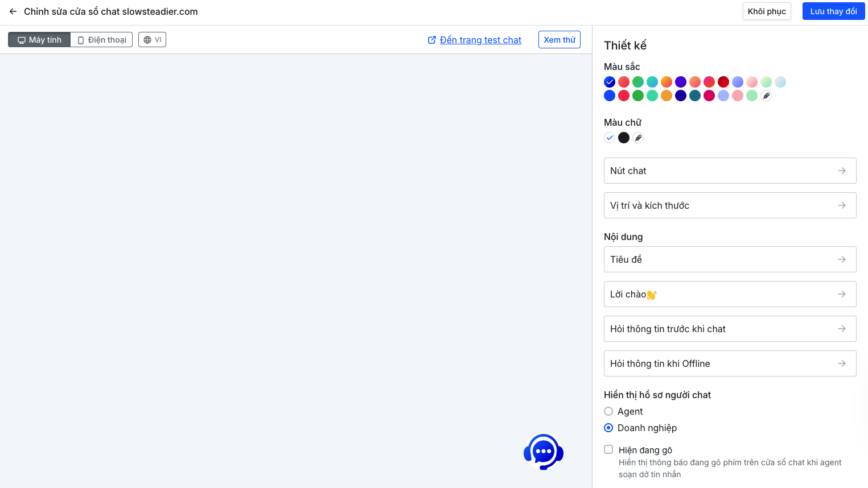Expand Hỏi thông tin khi Offline
Viewport: 868px width, 488px height.
(x=730, y=363)
